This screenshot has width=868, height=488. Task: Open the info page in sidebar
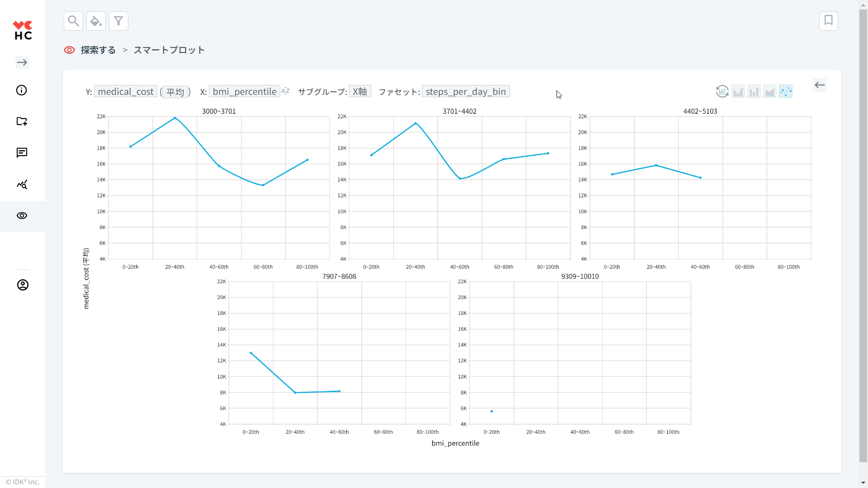[x=22, y=90]
